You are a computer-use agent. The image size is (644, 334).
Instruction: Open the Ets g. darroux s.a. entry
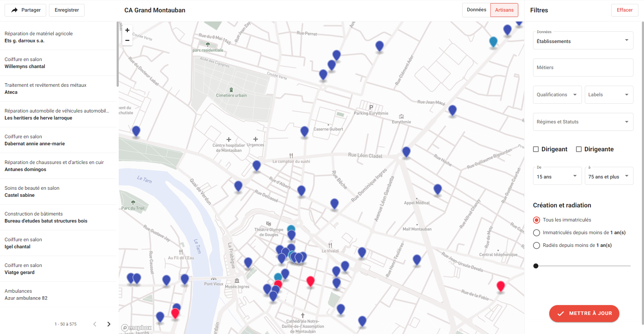(58, 37)
